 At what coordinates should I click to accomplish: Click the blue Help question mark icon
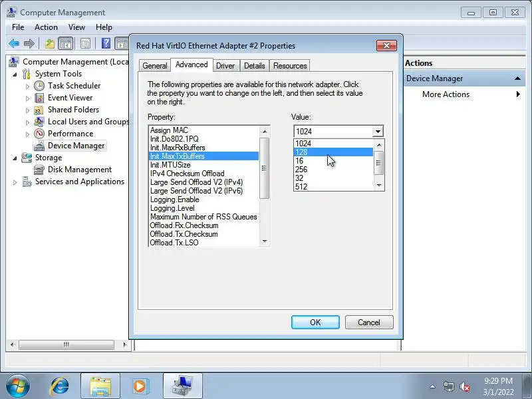[x=106, y=43]
